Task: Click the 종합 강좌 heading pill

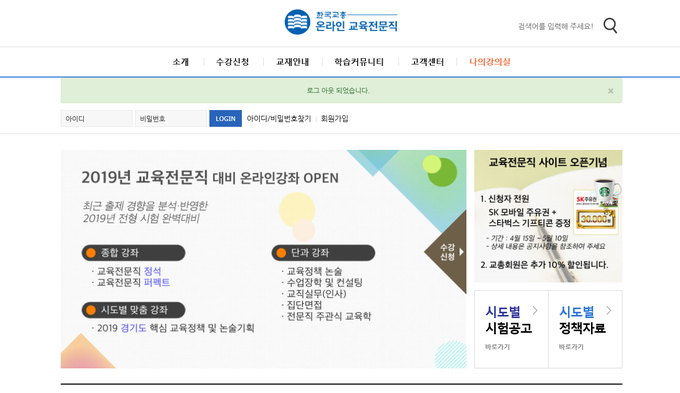Action: tap(134, 253)
